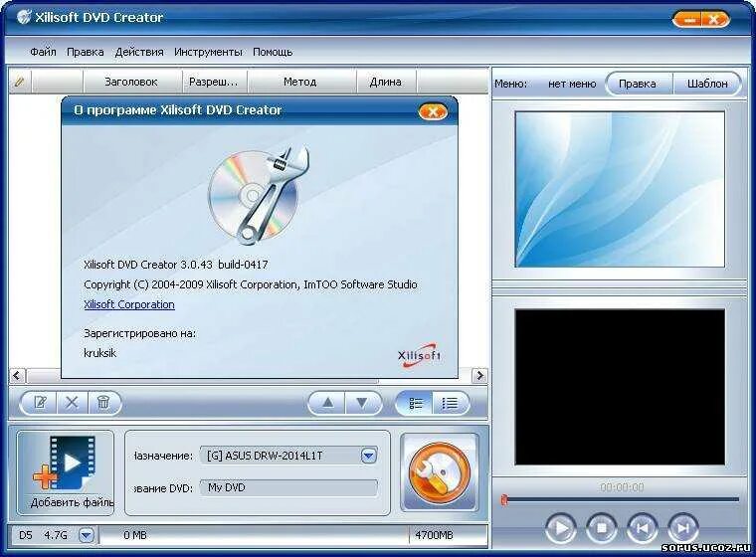Click the playback position slider handle
The image size is (756, 557).
tap(504, 500)
